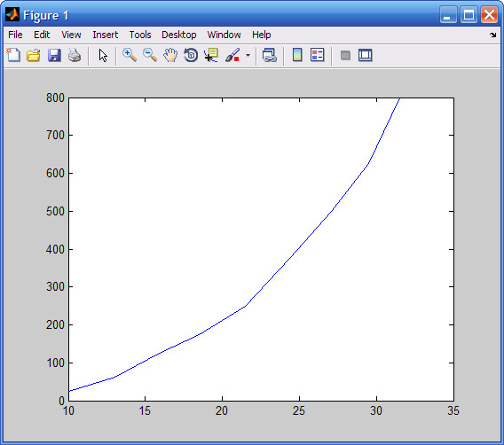Save the figure with the floppy icon
Screen dimensions: 504x445
click(54, 55)
